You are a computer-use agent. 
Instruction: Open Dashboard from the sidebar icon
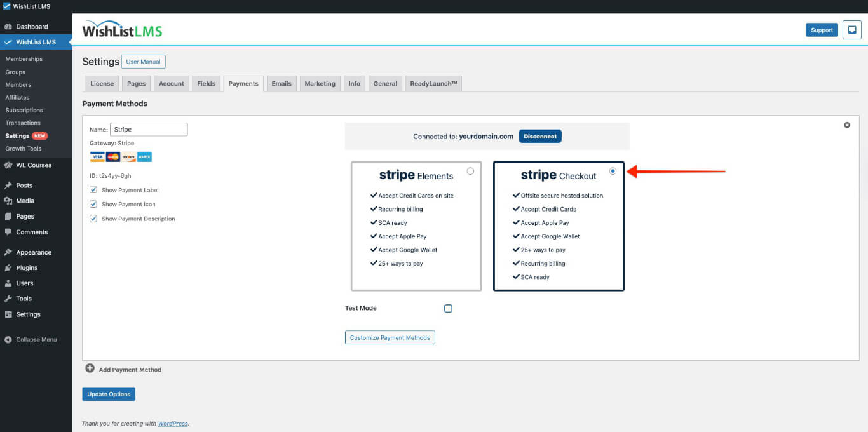[8, 27]
